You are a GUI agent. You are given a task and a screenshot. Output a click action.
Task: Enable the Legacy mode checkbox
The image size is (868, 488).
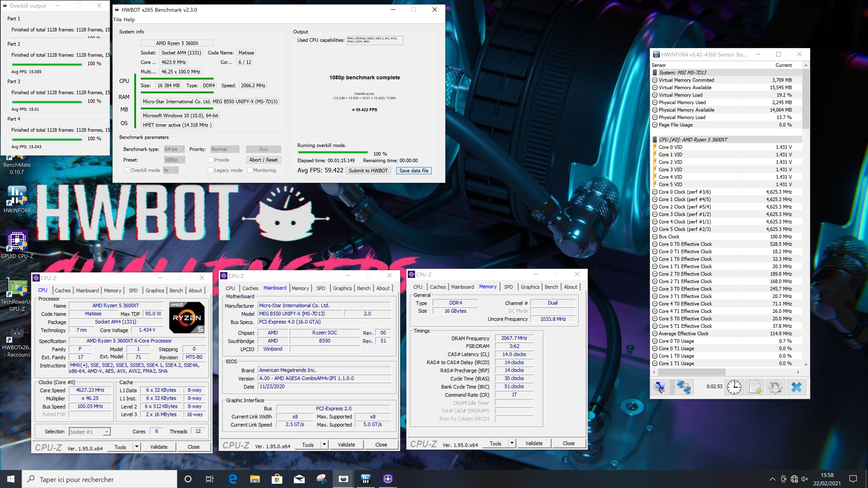211,170
